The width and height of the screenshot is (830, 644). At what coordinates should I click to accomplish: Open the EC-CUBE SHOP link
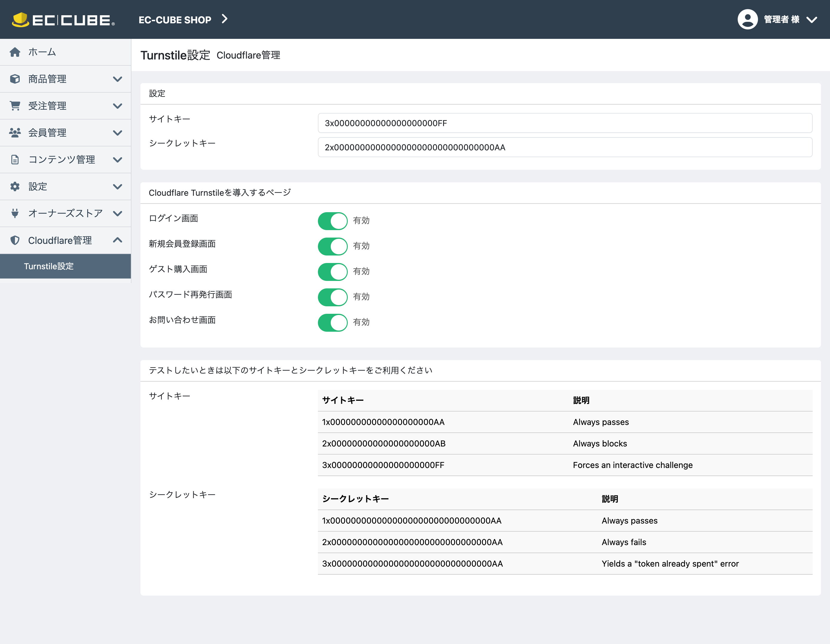pyautogui.click(x=175, y=20)
